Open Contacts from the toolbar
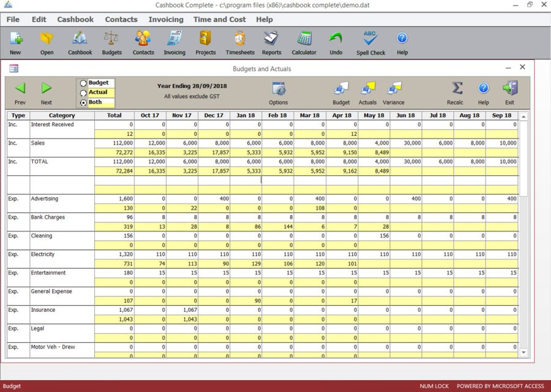The width and height of the screenshot is (551, 392). tap(143, 39)
